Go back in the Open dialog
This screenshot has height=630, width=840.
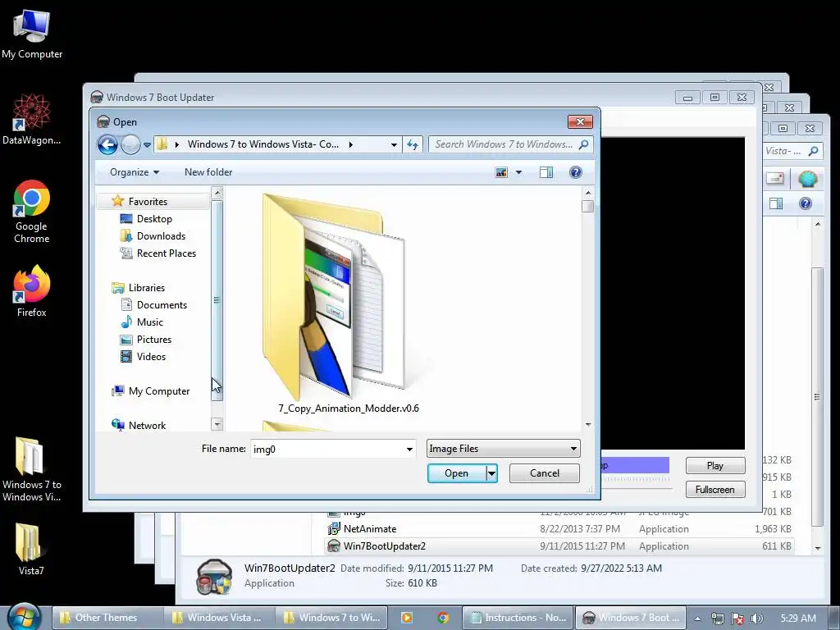pos(107,144)
